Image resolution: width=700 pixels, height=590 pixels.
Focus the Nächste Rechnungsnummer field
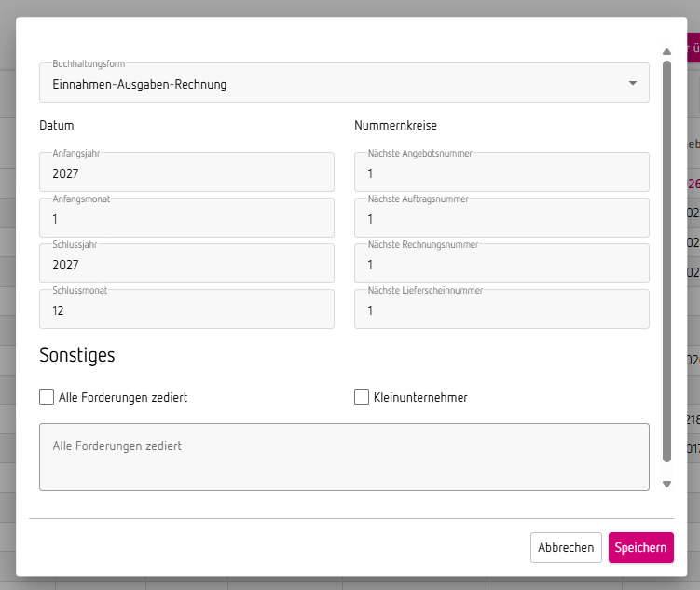(501, 265)
